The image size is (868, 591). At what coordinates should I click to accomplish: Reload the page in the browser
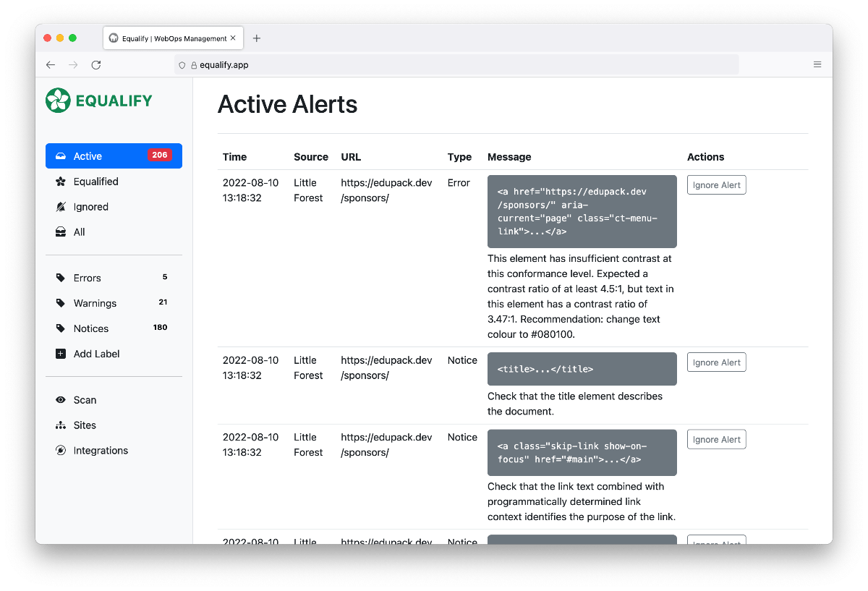point(95,64)
